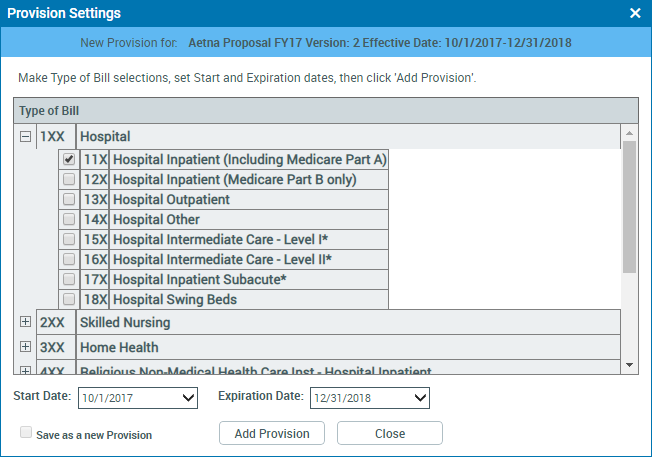Screen dimensions: 652x457
Task: Click the Add Provision button
Action: pos(272,433)
